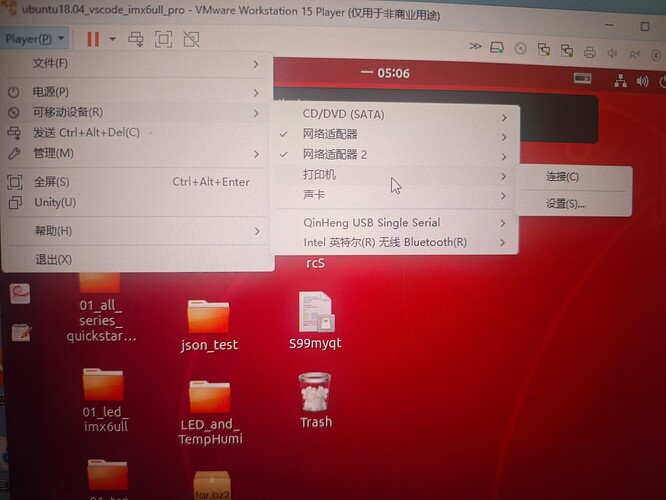Click the double-chevron toolbar expander
The image size is (666, 500).
[x=475, y=46]
